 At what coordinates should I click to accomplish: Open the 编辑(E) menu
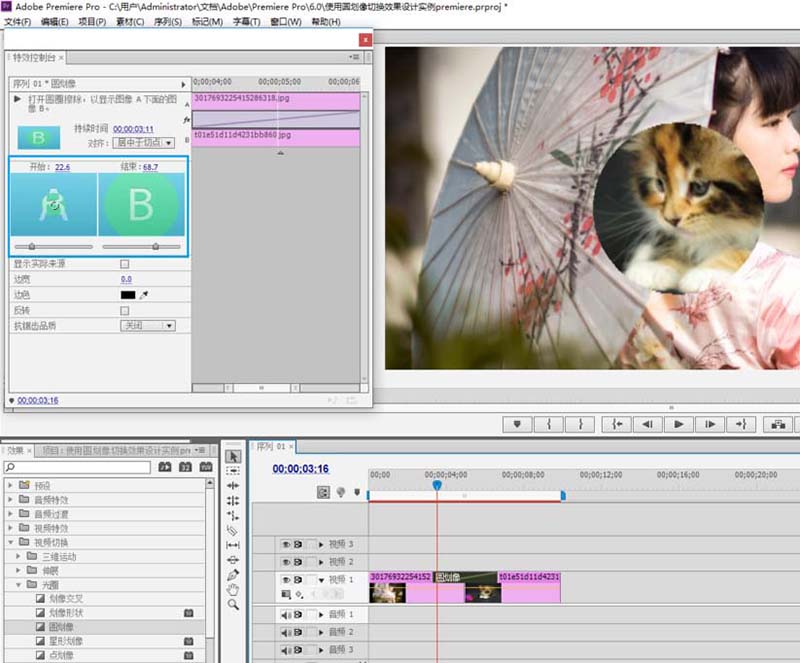(x=55, y=21)
